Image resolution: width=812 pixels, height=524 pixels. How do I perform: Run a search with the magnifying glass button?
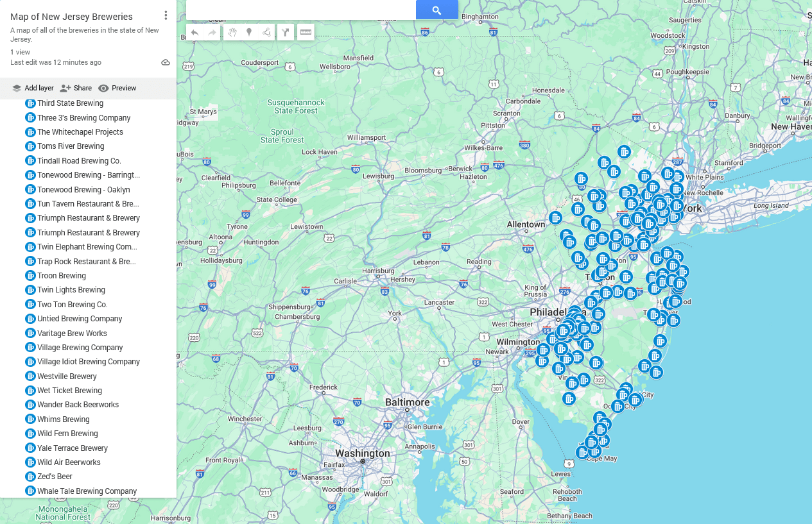(436, 10)
